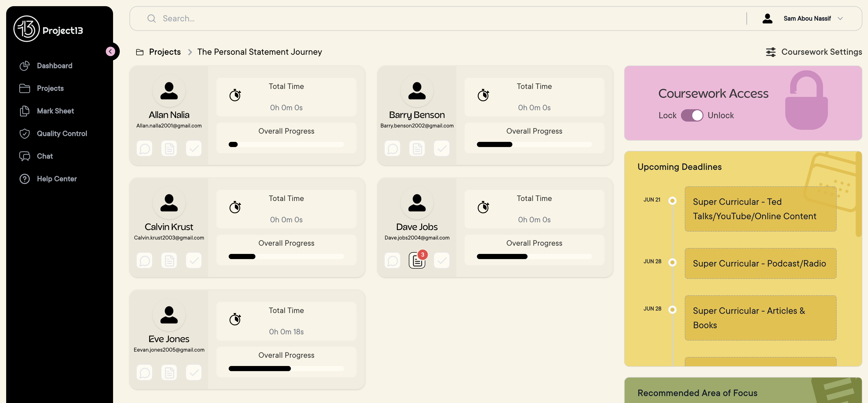Click the Search input field

coord(438,19)
